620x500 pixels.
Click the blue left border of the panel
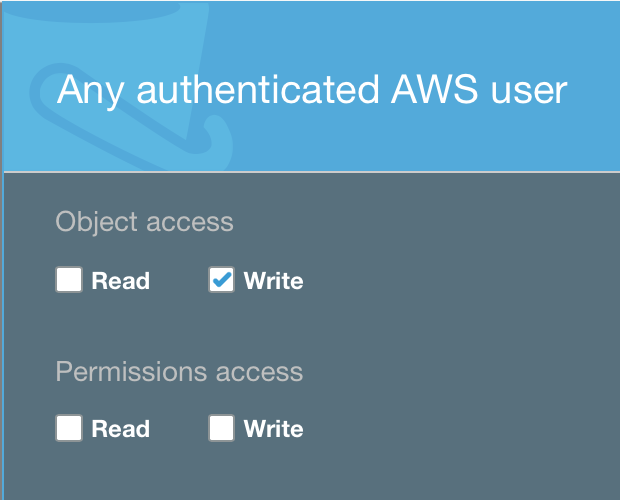pos(2,336)
